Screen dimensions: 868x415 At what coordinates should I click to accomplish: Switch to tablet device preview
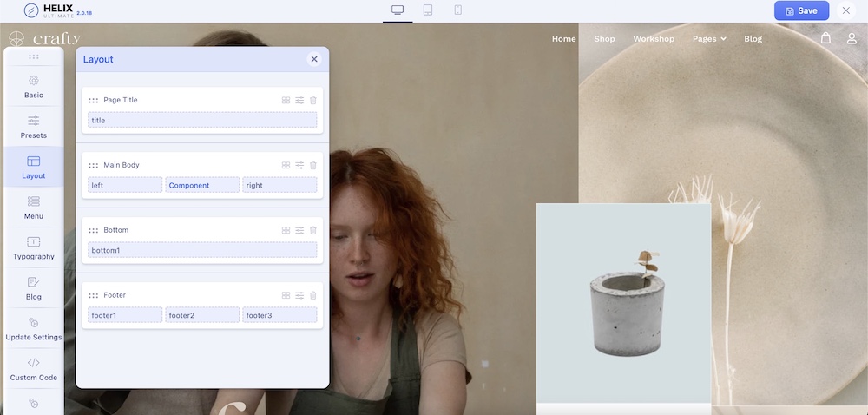428,10
